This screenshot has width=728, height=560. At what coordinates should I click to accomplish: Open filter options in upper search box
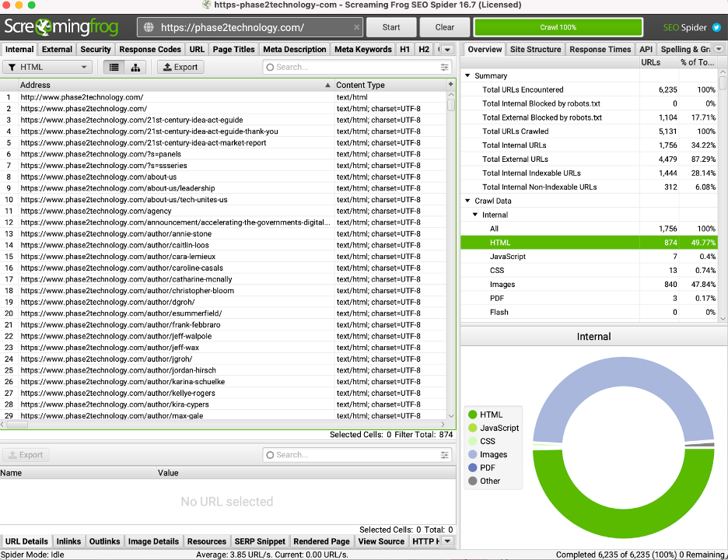pos(444,68)
